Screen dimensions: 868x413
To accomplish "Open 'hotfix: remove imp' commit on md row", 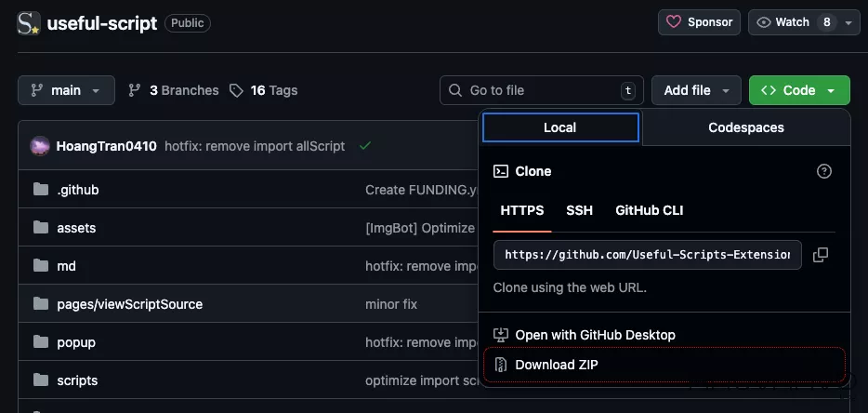I will (422, 267).
